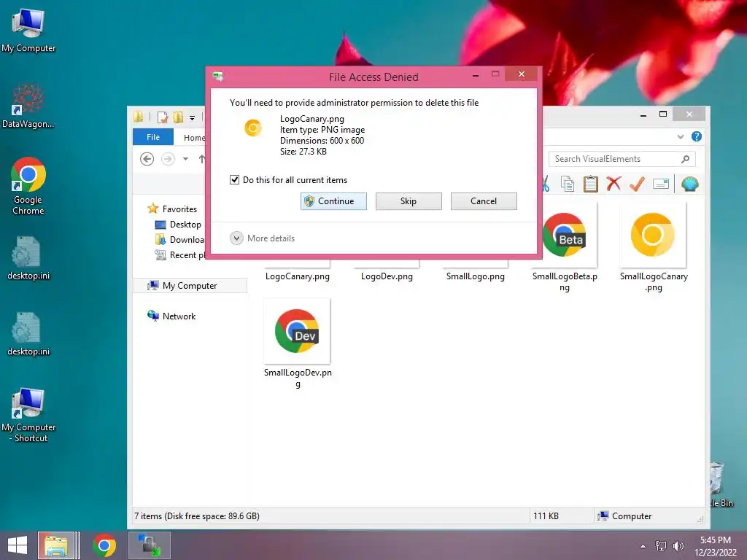This screenshot has width=747, height=560.
Task: Open My Computer - Shortcut desktop icon
Action: pos(28,415)
